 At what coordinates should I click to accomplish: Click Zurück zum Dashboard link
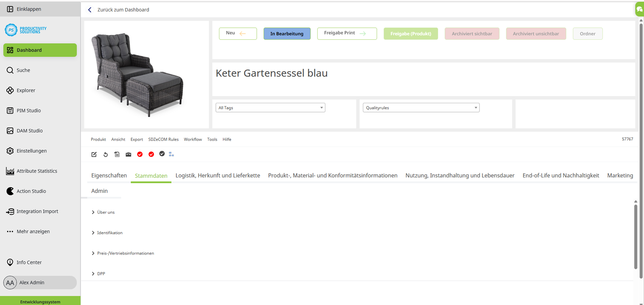click(123, 9)
